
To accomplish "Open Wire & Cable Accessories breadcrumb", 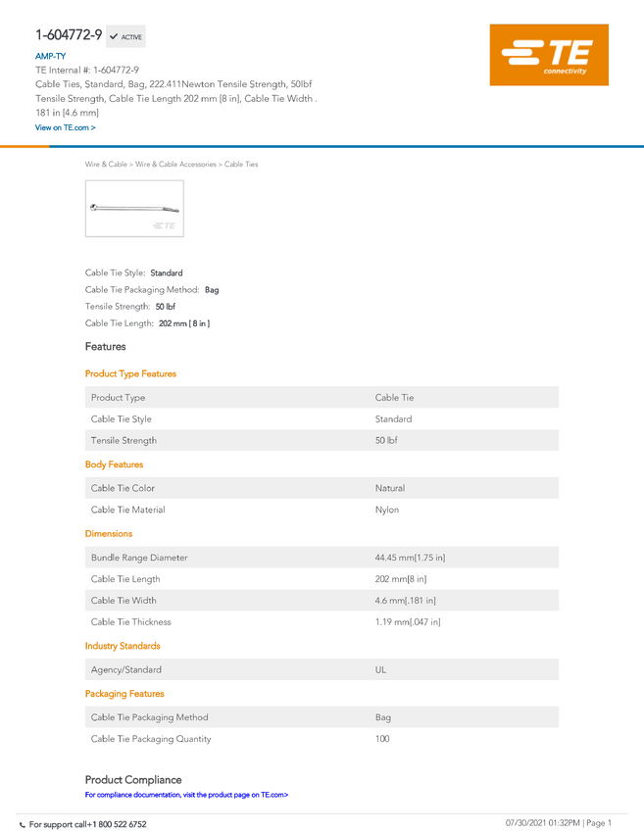I will pyautogui.click(x=175, y=165).
